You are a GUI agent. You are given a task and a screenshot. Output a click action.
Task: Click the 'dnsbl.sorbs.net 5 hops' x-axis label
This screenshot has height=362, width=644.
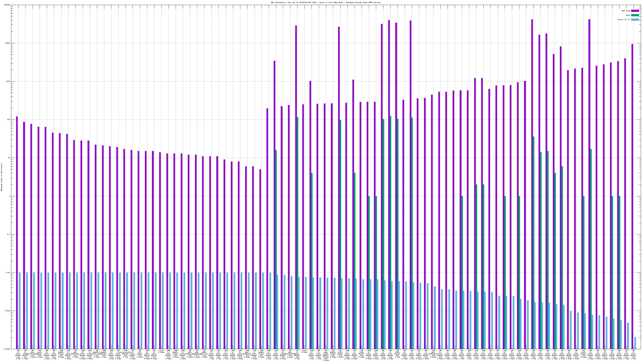(61, 354)
